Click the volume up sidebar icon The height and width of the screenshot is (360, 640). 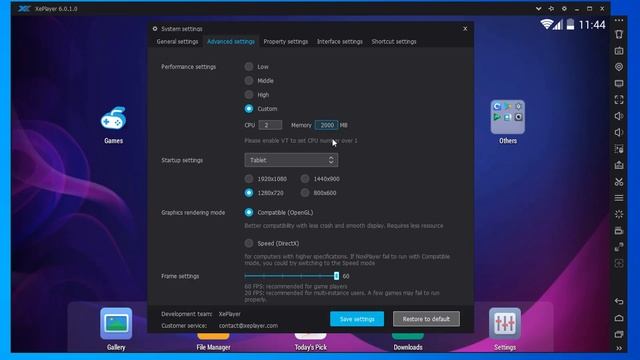619,116
